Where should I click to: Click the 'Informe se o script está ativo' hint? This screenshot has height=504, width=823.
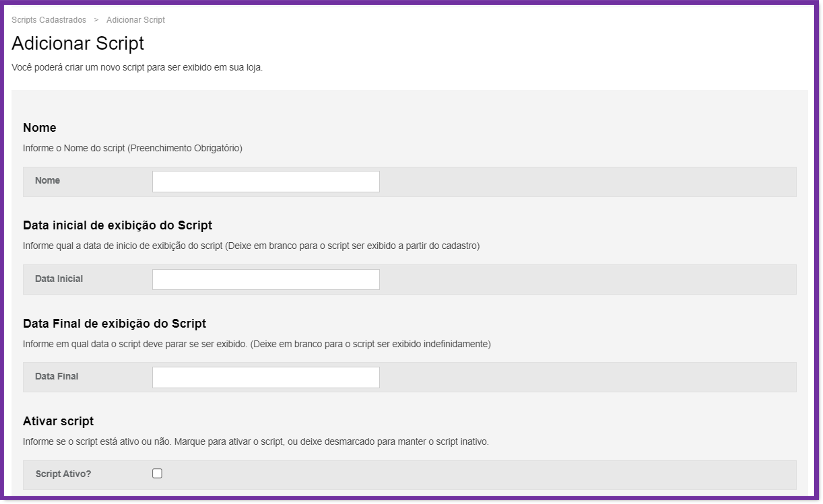[256, 442]
